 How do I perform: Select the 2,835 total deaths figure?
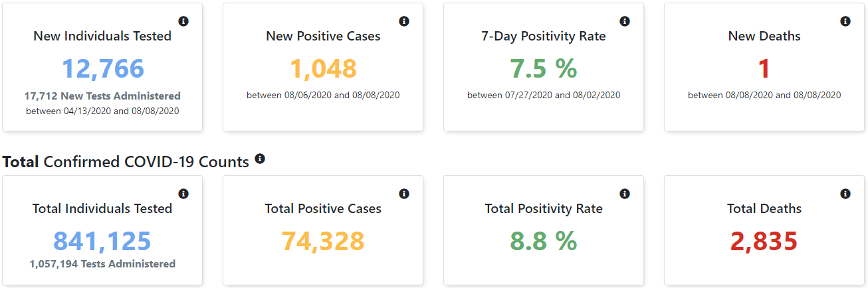[x=764, y=242]
